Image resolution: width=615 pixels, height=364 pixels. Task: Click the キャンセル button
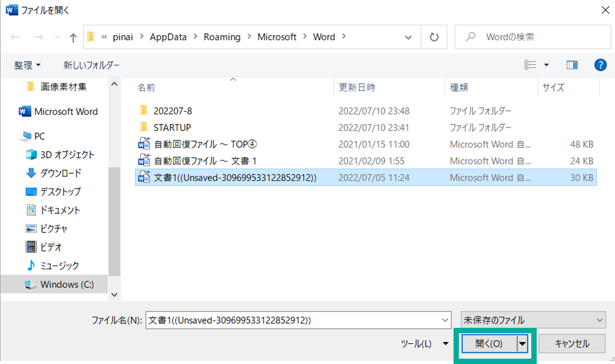click(x=571, y=343)
